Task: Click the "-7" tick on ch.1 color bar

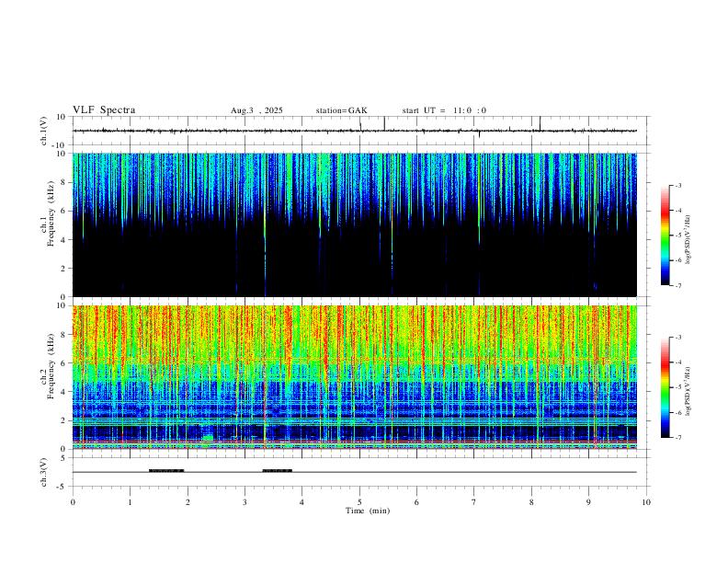Action: (677, 285)
